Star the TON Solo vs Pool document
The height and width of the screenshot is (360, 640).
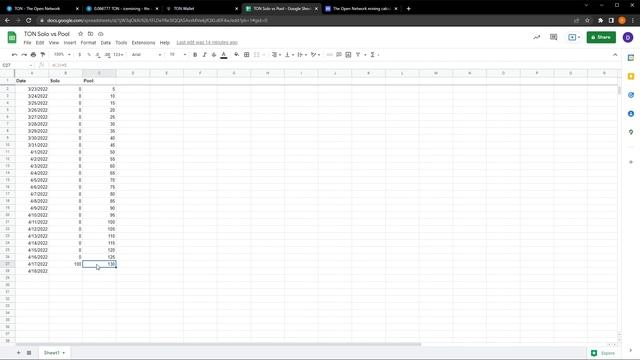click(x=80, y=34)
